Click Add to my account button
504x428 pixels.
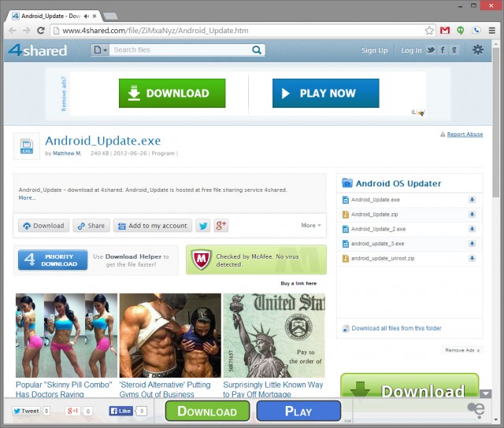pyautogui.click(x=153, y=226)
